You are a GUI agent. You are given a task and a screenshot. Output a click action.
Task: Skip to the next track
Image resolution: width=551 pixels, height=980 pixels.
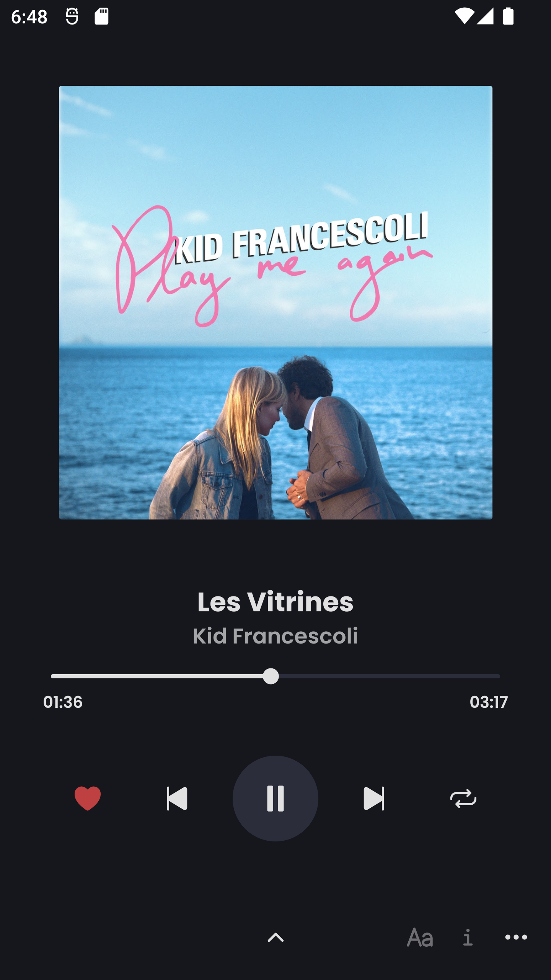pos(373,799)
